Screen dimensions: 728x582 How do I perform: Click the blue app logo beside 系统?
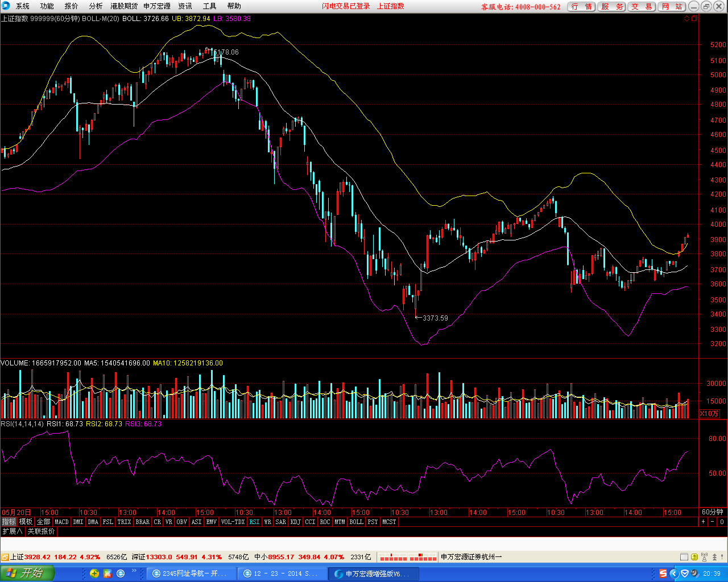6,6
